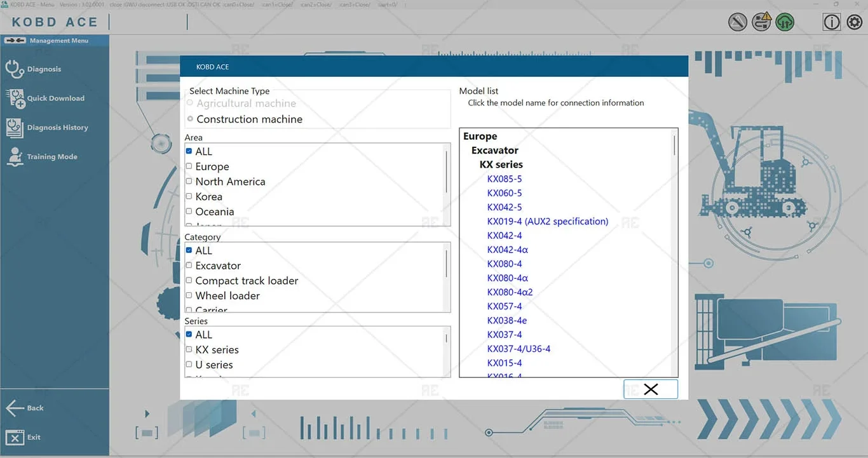Select model KX042-4α from the list
868x458 pixels.
508,250
